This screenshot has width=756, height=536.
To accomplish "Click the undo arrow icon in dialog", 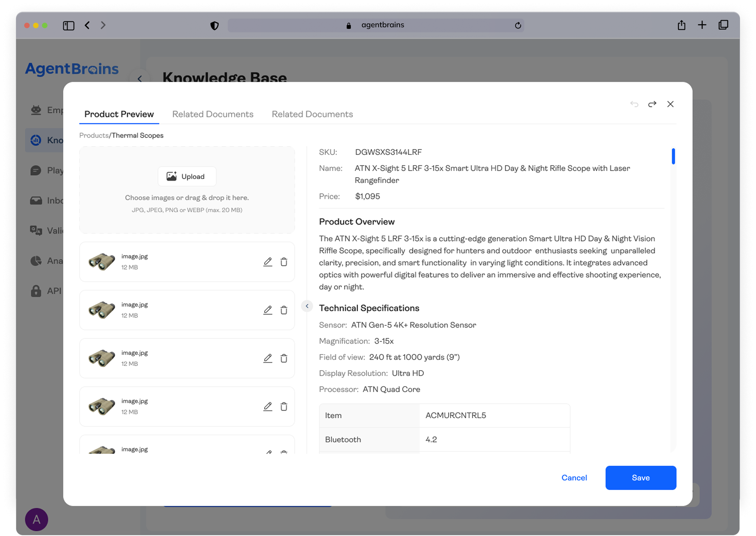I will click(x=634, y=104).
